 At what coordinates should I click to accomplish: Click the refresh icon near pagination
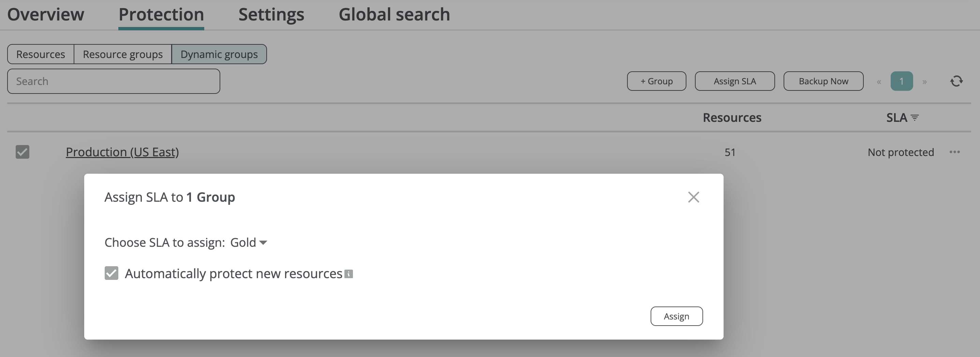click(956, 81)
